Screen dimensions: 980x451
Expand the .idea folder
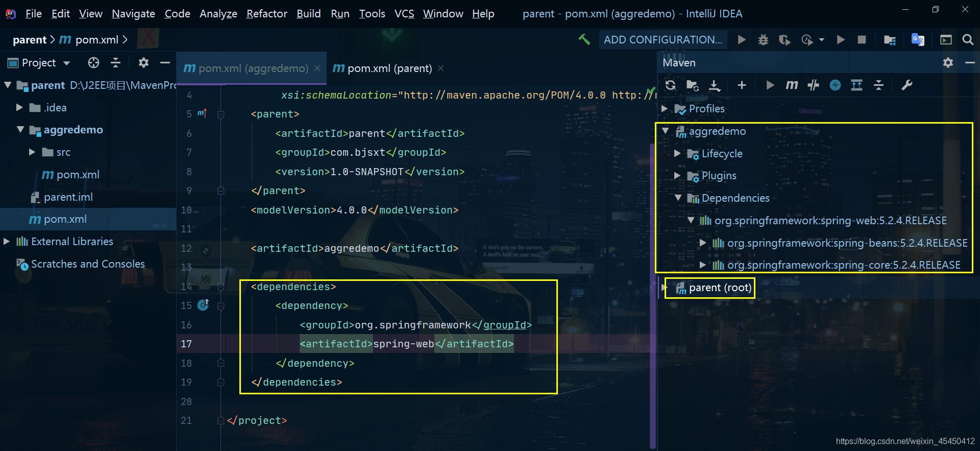(x=19, y=107)
